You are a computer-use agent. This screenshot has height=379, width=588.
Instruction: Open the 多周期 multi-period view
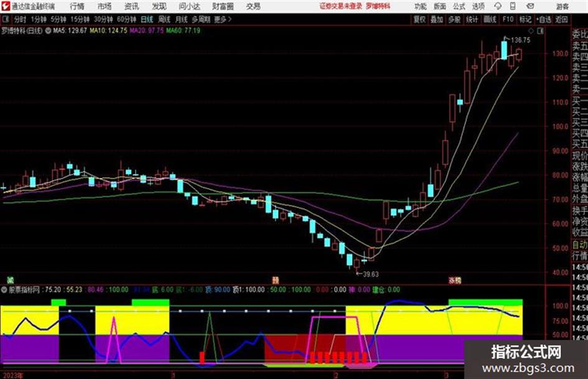(x=202, y=19)
